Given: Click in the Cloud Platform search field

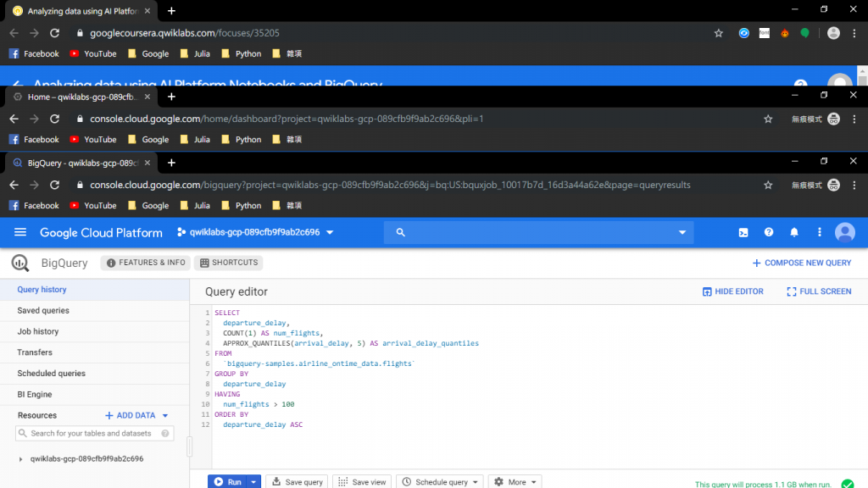Looking at the screenshot, I should click(538, 233).
